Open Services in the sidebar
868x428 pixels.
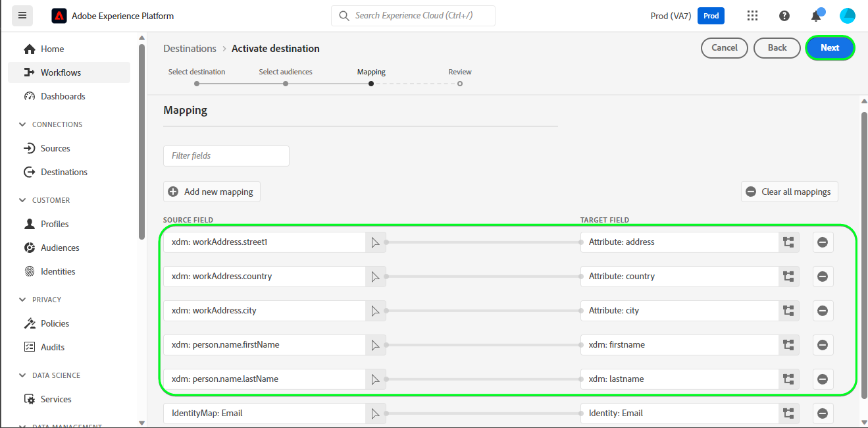pos(69,399)
